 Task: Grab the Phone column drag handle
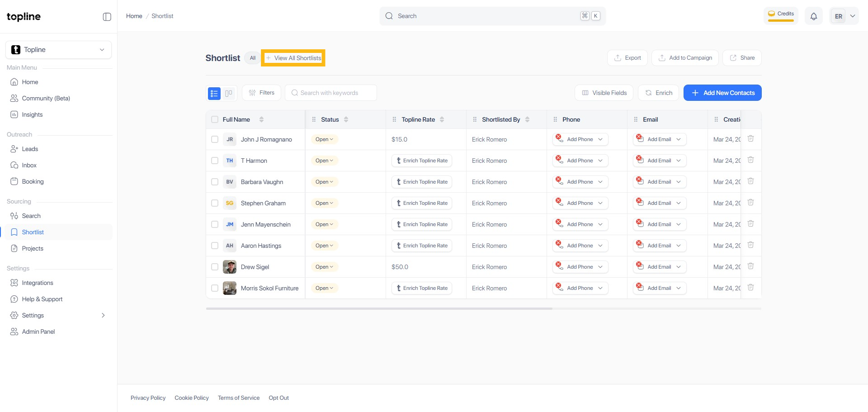click(x=555, y=119)
